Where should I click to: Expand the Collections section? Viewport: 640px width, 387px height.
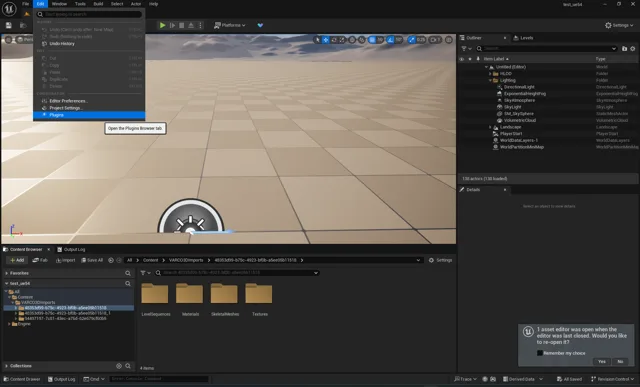pos(7,366)
